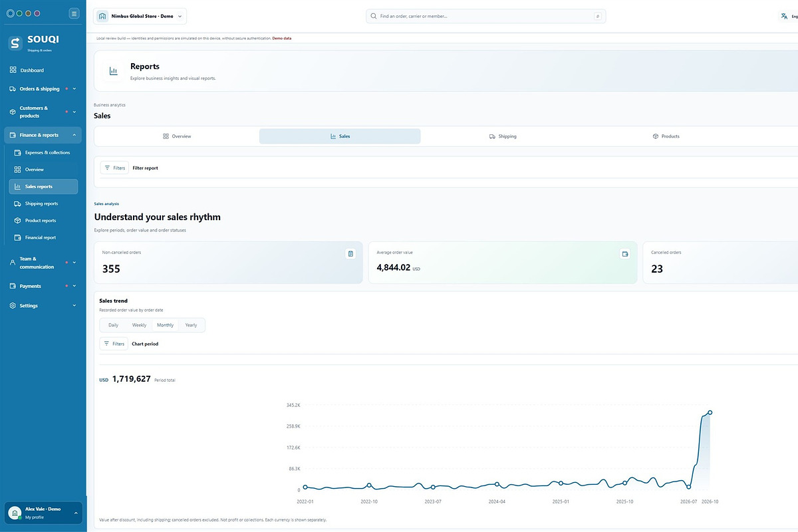Switch to the Sales report tab
798x532 pixels.
coord(340,136)
